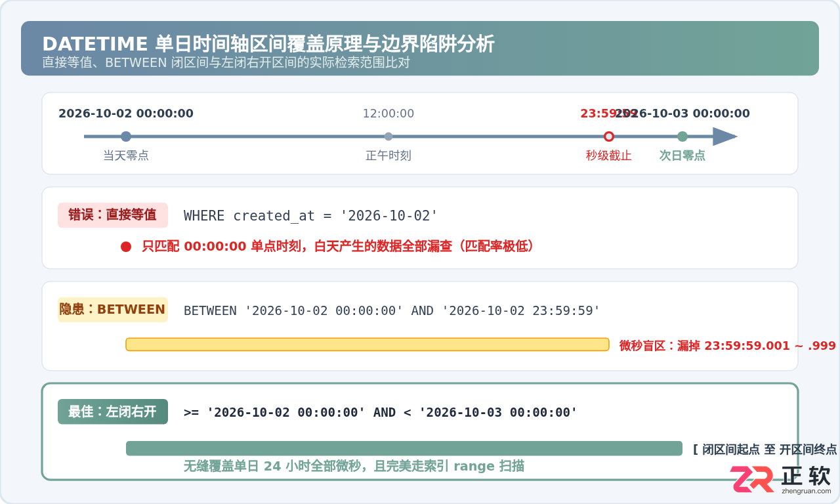Click the 正午时刻 caption
Screen dimensions: 840x504
pos(388,156)
